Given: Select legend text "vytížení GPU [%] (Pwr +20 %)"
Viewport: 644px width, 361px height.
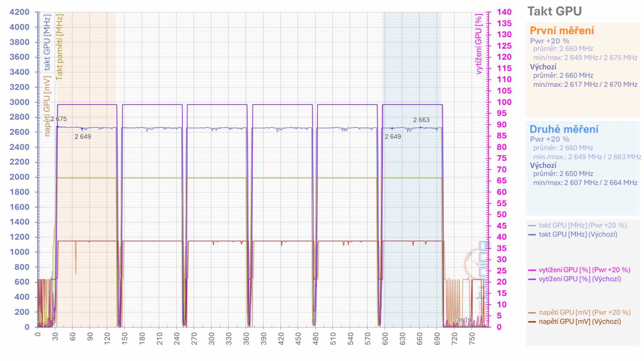Looking at the screenshot, I should 584,270.
